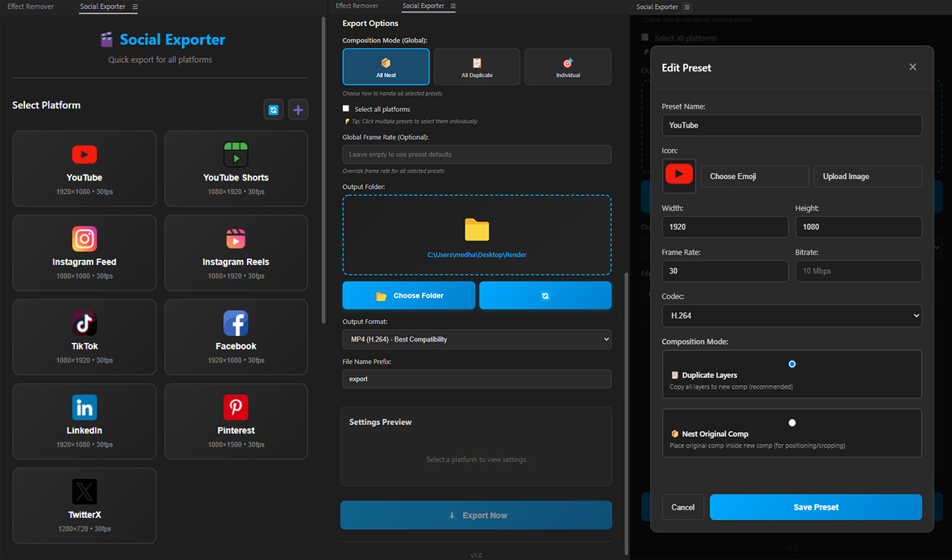Focus the Bitrate field
The width and height of the screenshot is (952, 560).
pos(858,271)
